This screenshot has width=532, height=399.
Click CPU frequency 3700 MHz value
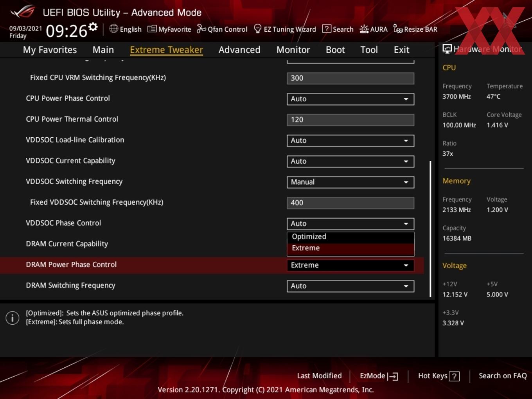click(x=457, y=97)
